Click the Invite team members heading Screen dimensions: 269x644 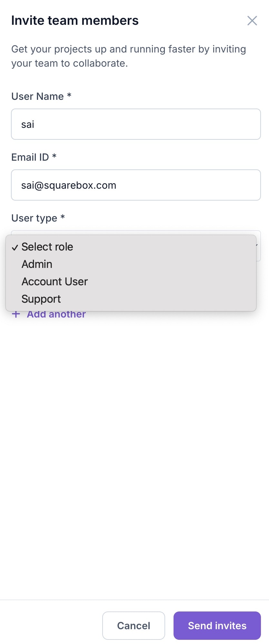(x=75, y=21)
